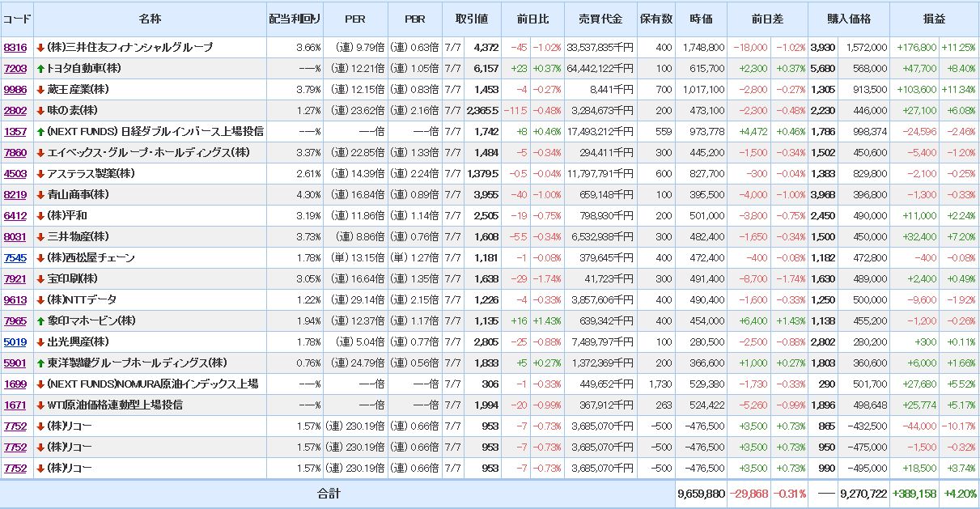Image resolution: width=980 pixels, height=509 pixels.
Task: Click the 損益 column header
Action: pos(934,19)
